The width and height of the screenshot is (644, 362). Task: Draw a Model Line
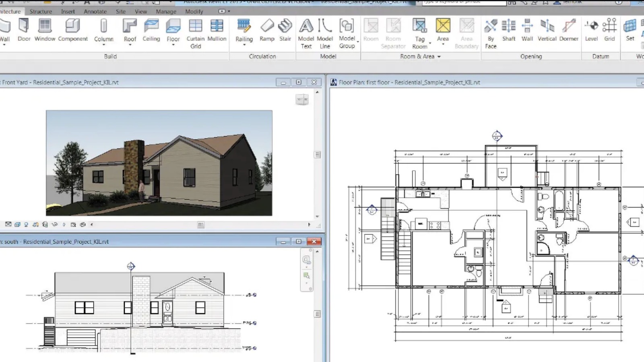[x=325, y=34]
